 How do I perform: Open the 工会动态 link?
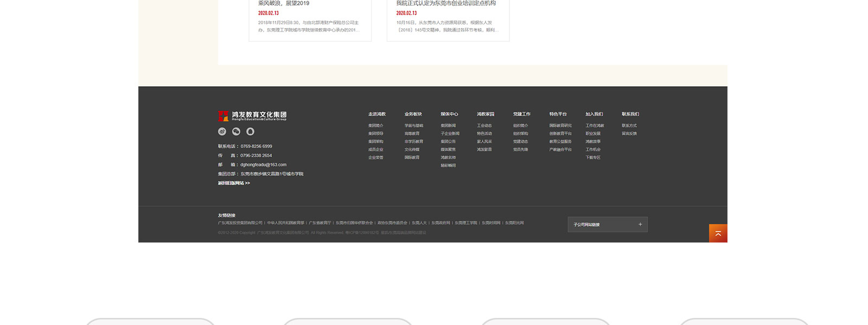pyautogui.click(x=484, y=125)
